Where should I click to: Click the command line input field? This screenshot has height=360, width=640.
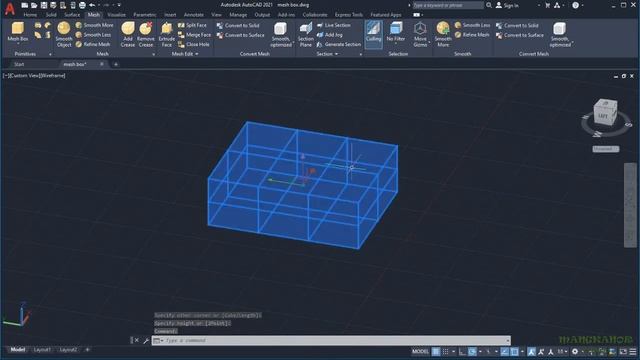click(331, 340)
